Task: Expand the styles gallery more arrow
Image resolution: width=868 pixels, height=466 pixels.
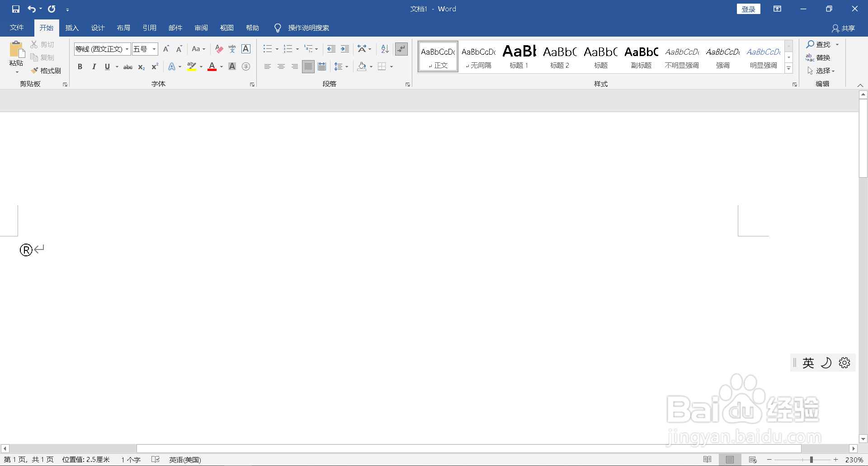Action: tap(789, 68)
